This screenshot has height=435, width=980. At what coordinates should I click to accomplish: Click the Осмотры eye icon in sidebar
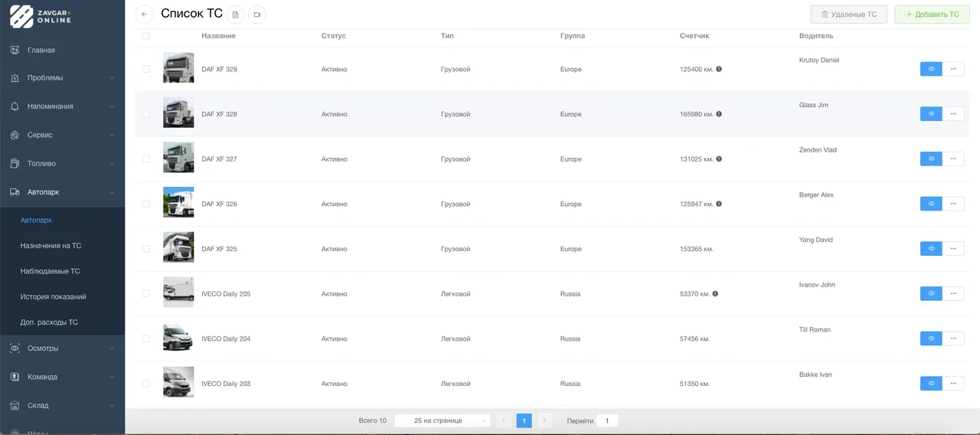[14, 348]
